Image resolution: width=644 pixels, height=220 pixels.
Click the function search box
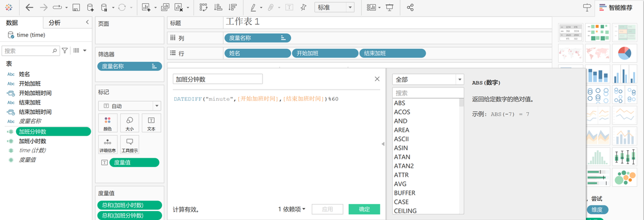tap(428, 93)
